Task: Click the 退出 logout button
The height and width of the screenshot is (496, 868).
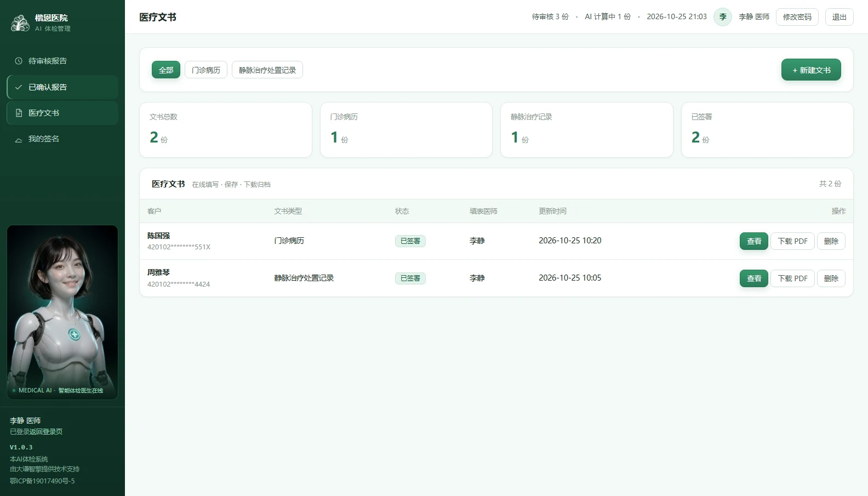Action: click(x=840, y=17)
